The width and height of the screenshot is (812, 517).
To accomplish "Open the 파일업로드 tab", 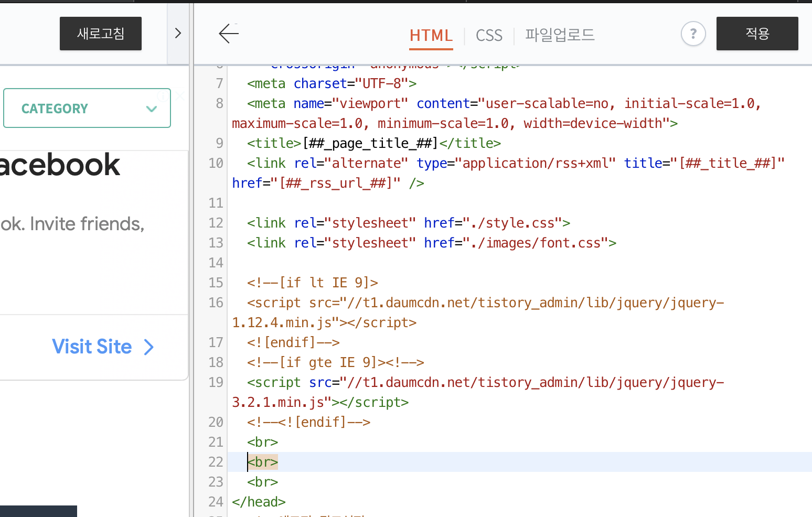I will 560,35.
